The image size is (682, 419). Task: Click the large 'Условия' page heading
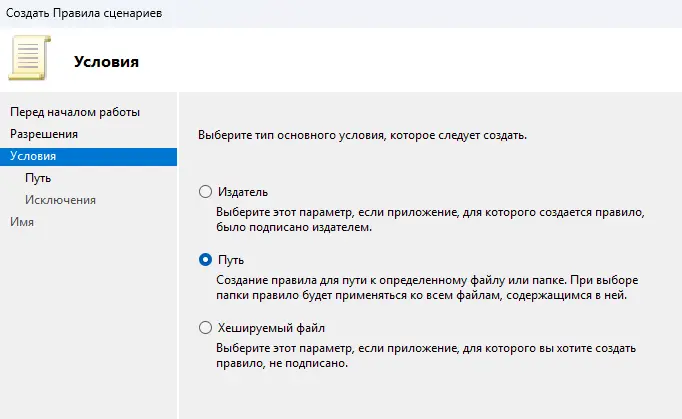106,61
